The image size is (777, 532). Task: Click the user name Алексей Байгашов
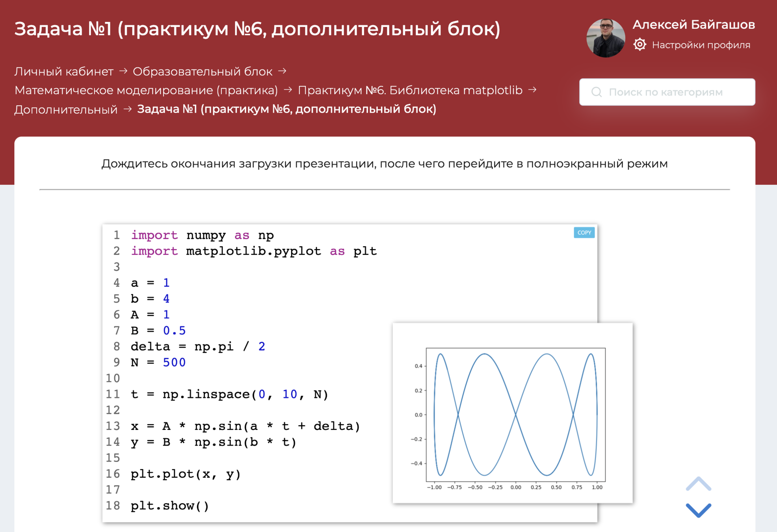tap(693, 24)
